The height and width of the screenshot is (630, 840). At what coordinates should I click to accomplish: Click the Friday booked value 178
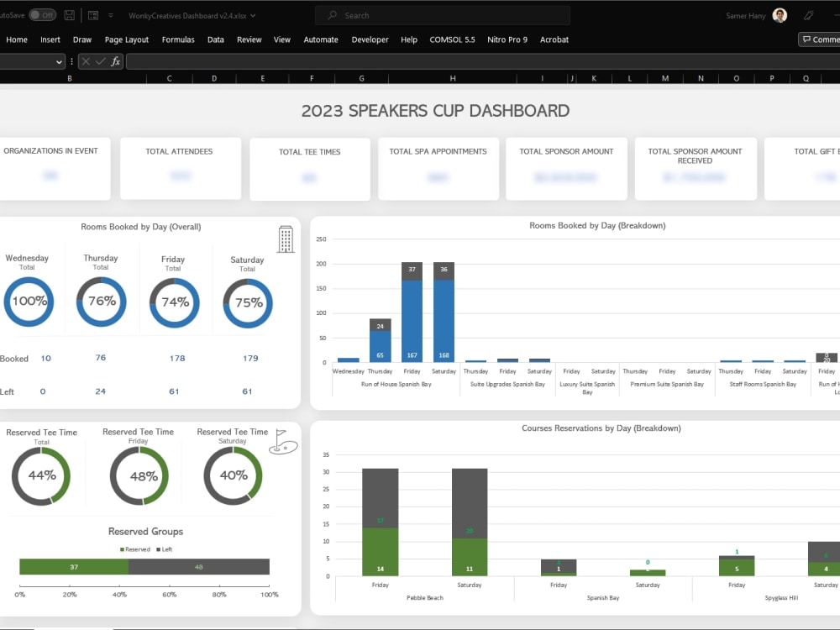[x=177, y=359]
